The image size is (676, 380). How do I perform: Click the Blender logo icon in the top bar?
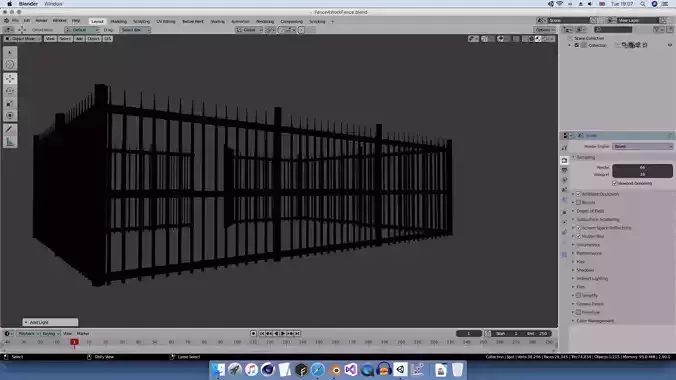point(6,21)
